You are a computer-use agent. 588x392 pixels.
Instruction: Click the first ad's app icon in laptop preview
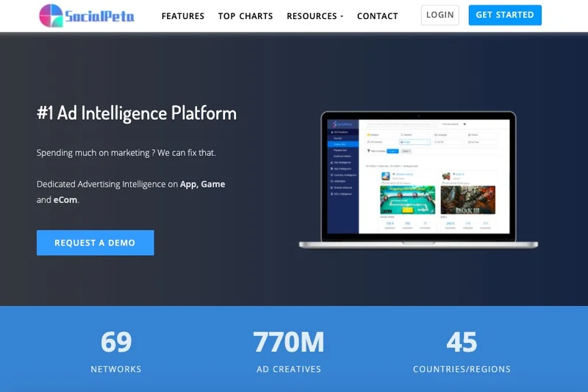[x=384, y=177]
